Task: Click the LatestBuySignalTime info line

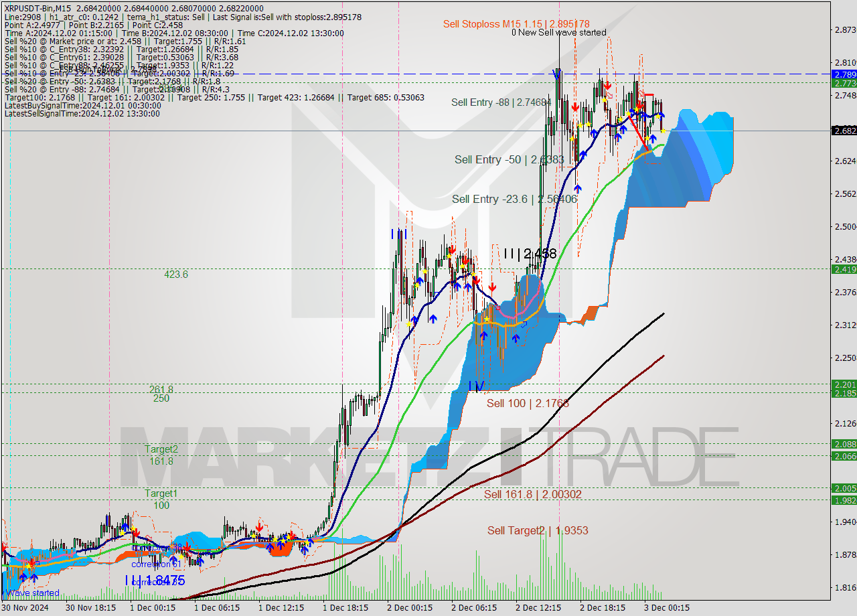Action: click(x=83, y=106)
